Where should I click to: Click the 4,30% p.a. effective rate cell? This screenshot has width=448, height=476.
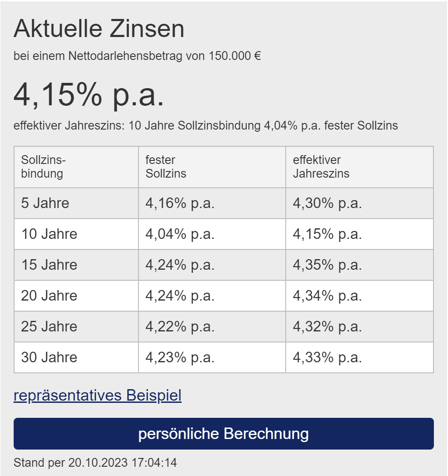point(327,203)
